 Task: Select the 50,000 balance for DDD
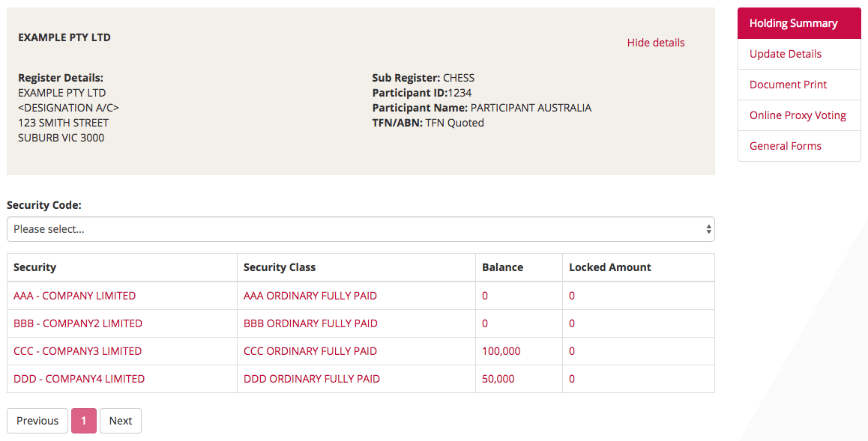point(498,379)
